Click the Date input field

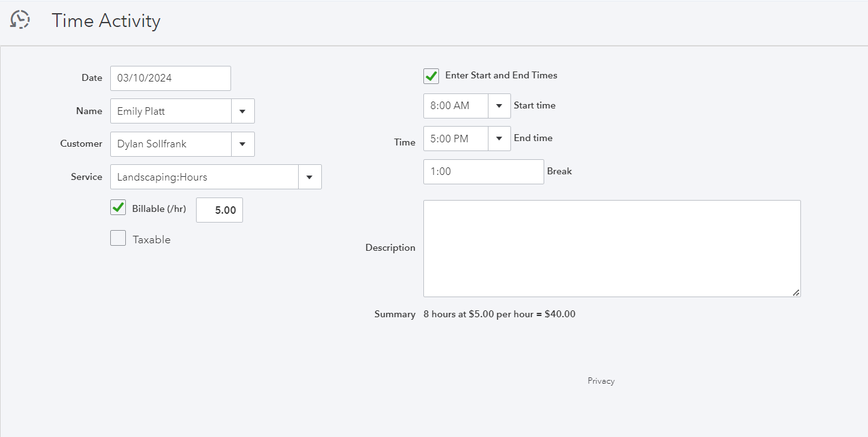(x=170, y=78)
